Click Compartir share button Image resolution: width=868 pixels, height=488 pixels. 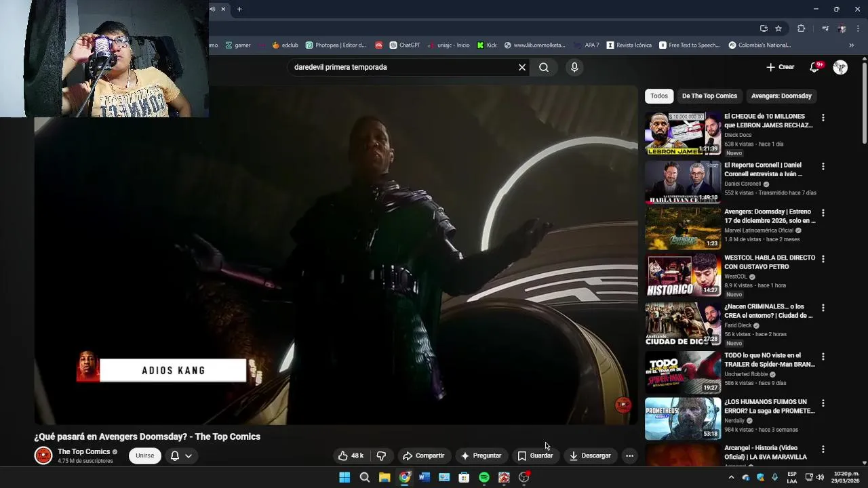pyautogui.click(x=423, y=455)
